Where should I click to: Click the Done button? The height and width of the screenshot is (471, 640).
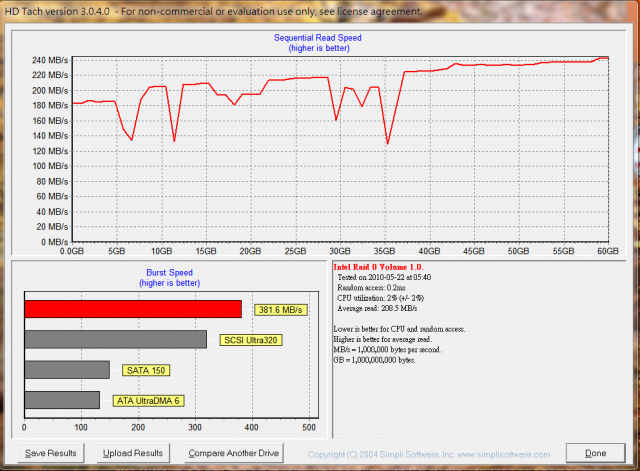pos(596,453)
